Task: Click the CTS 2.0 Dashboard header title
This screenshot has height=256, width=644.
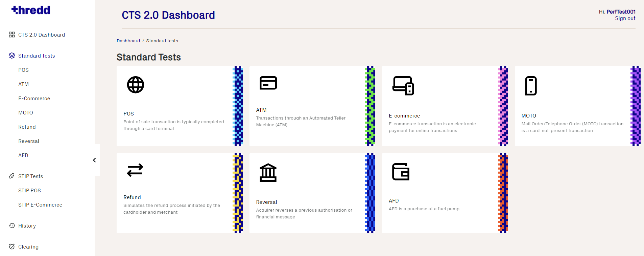Action: click(x=168, y=15)
